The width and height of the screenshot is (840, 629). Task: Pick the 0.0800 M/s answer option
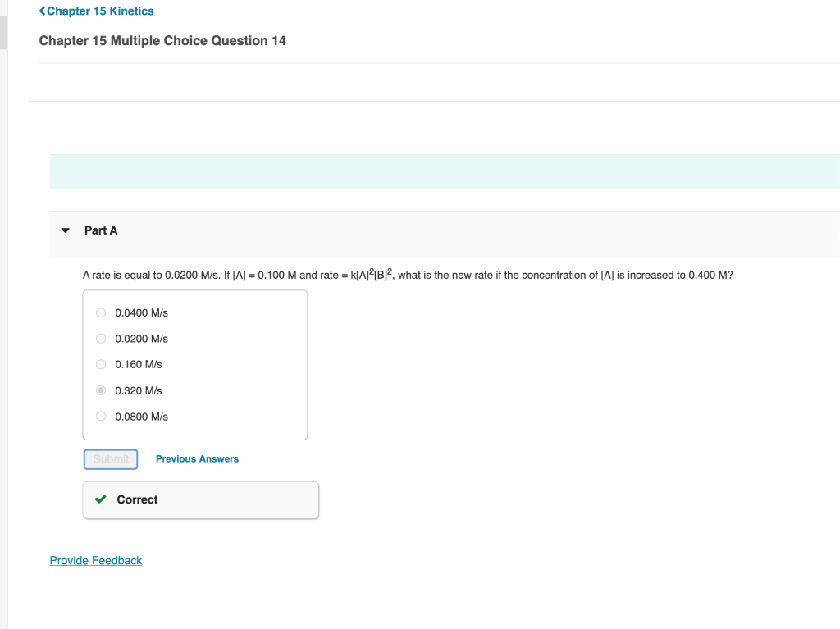coord(100,416)
